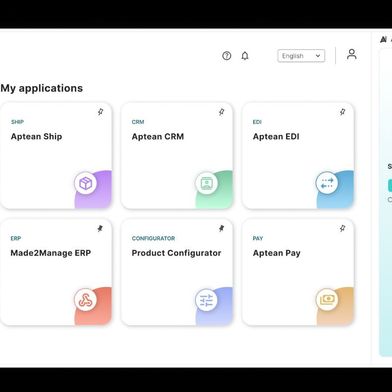392x392 pixels.
Task: Pin the Aptean EDI card
Action: pos(342,112)
